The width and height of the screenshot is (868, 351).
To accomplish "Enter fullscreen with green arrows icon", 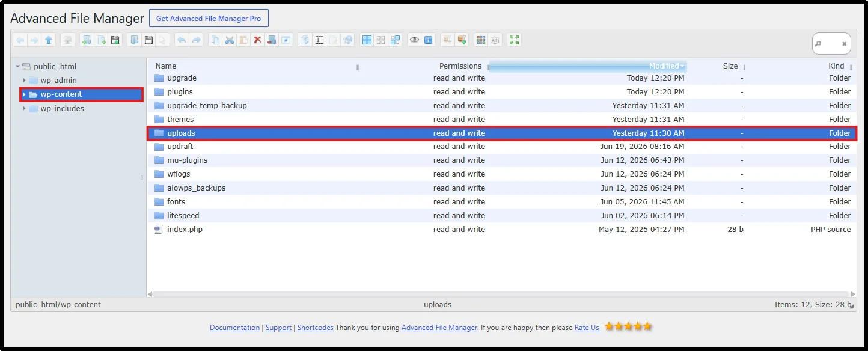I will 515,40.
